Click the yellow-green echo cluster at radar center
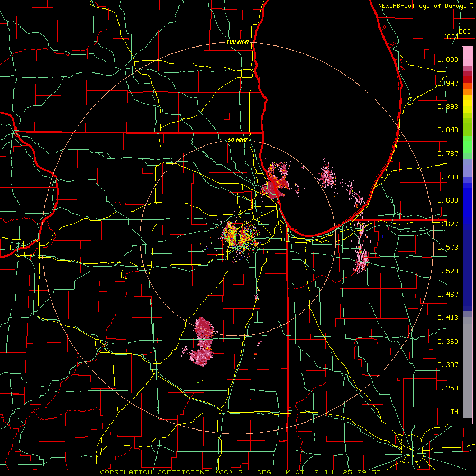 pyautogui.click(x=239, y=237)
